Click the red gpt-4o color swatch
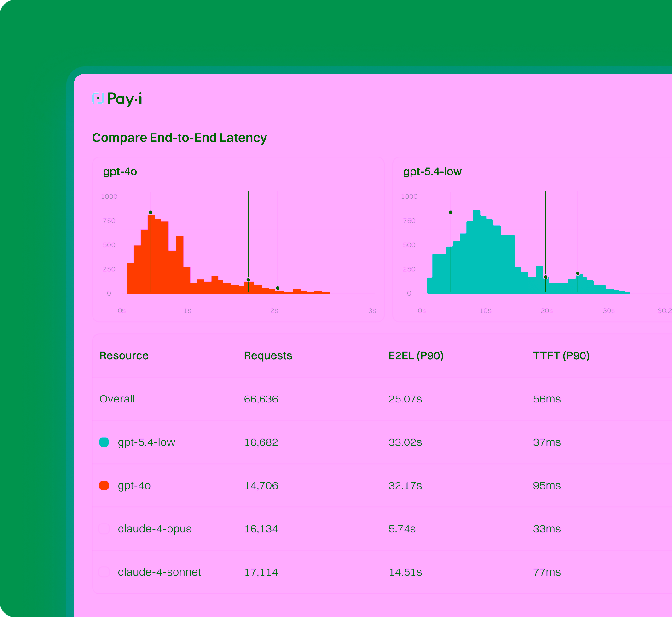 [x=104, y=486]
